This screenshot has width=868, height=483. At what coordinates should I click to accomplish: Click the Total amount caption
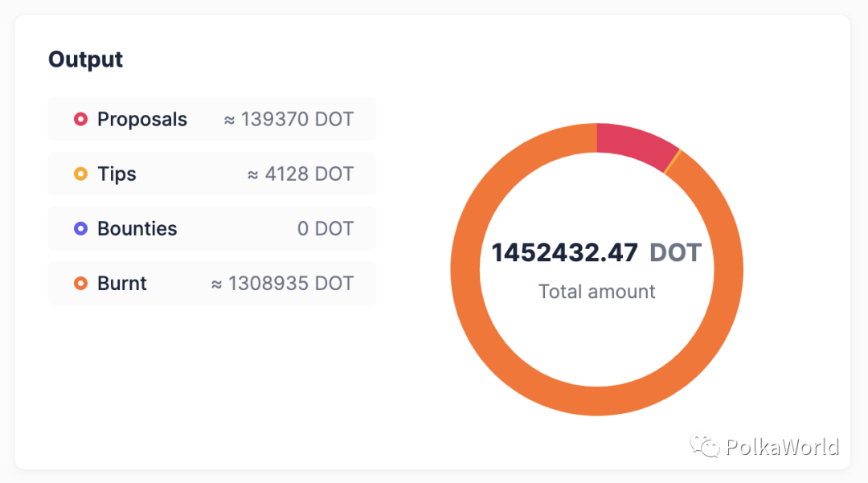point(597,292)
